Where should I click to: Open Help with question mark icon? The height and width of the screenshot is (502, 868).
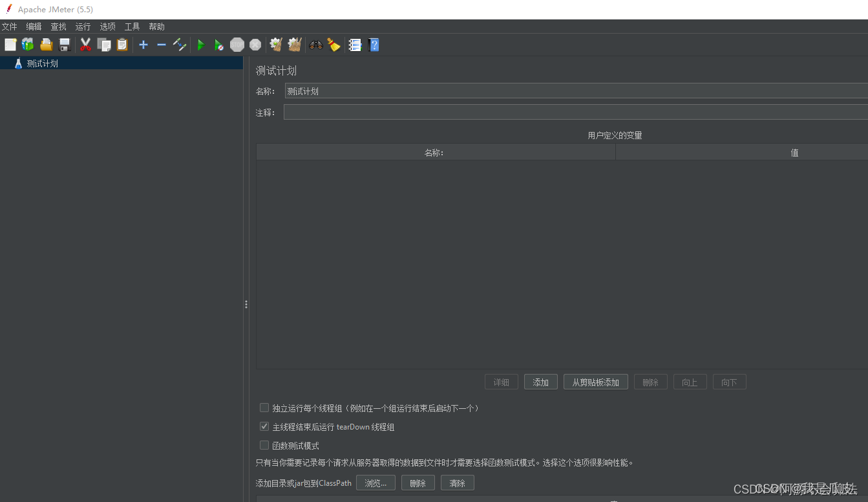(x=374, y=45)
